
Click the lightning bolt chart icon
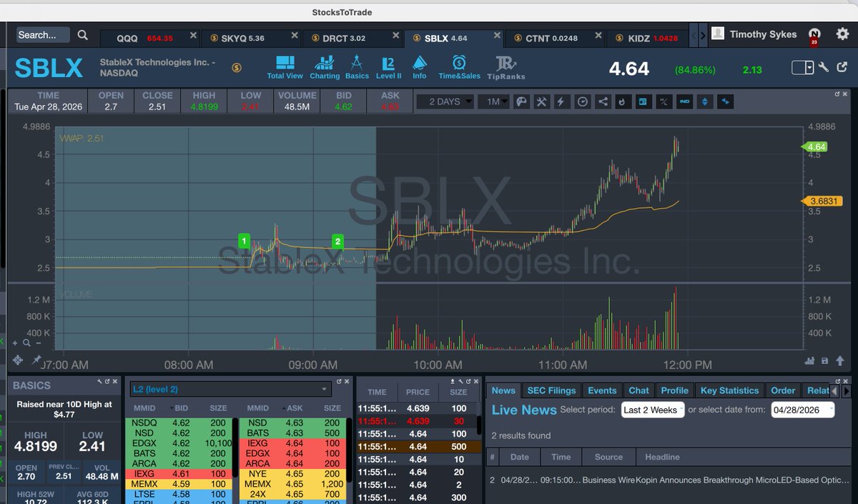[562, 102]
